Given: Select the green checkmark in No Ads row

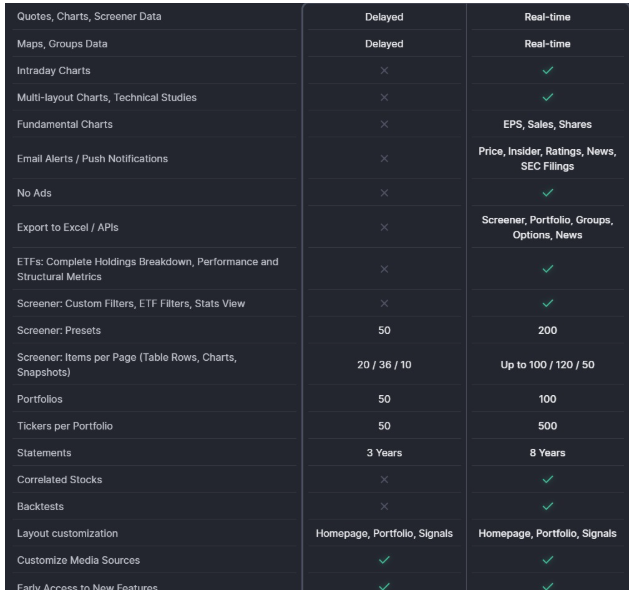Looking at the screenshot, I should 546,192.
